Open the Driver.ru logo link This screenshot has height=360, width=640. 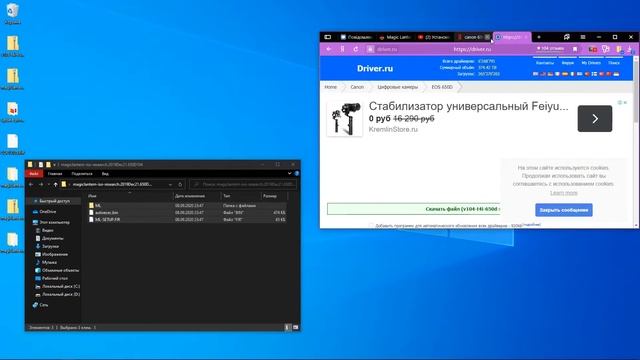pos(375,69)
